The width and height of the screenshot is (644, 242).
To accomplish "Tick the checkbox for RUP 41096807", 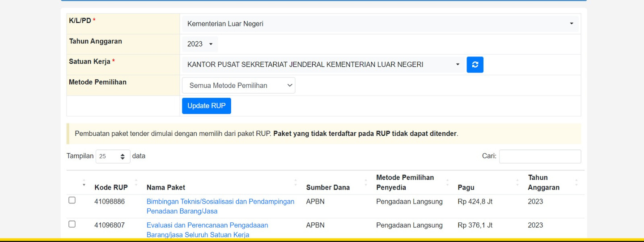I will tap(72, 224).
